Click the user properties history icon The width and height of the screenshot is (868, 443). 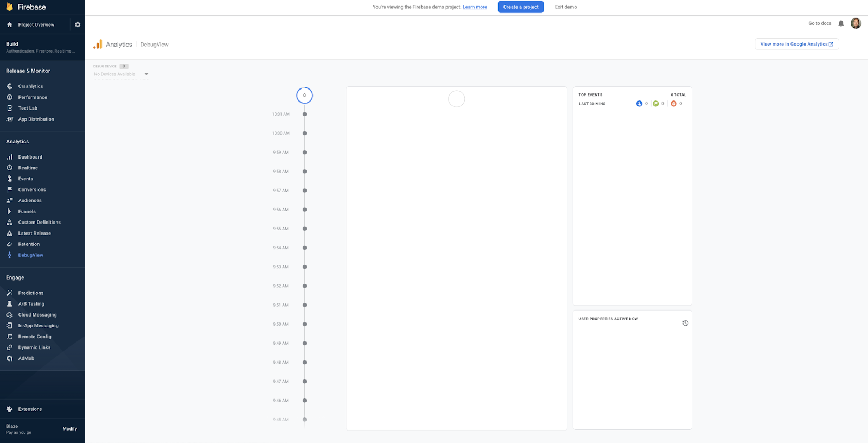(685, 323)
